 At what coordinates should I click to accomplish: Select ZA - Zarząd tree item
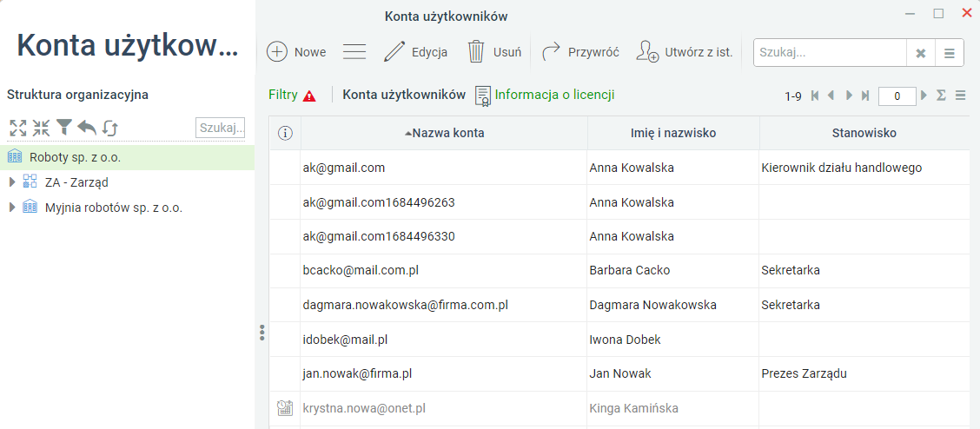[x=76, y=182]
